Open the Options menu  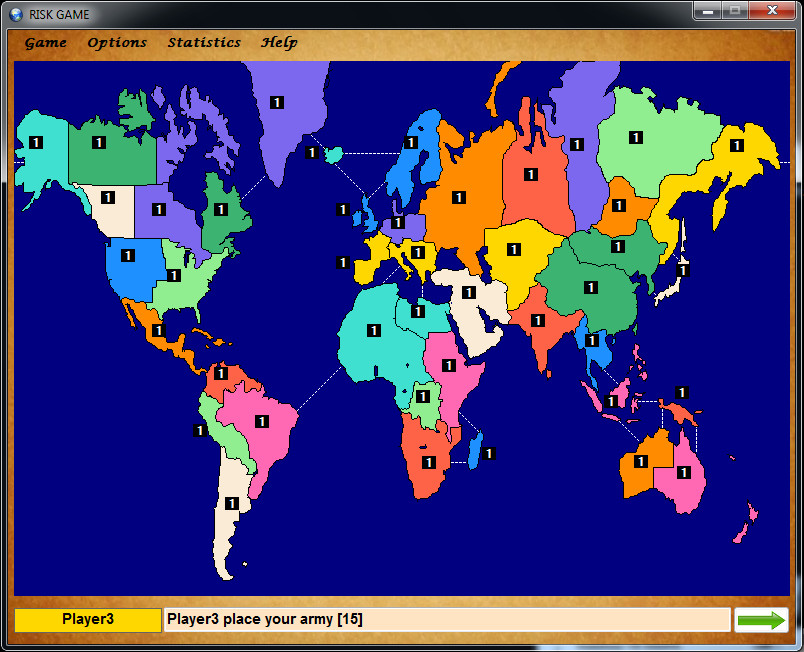(117, 43)
